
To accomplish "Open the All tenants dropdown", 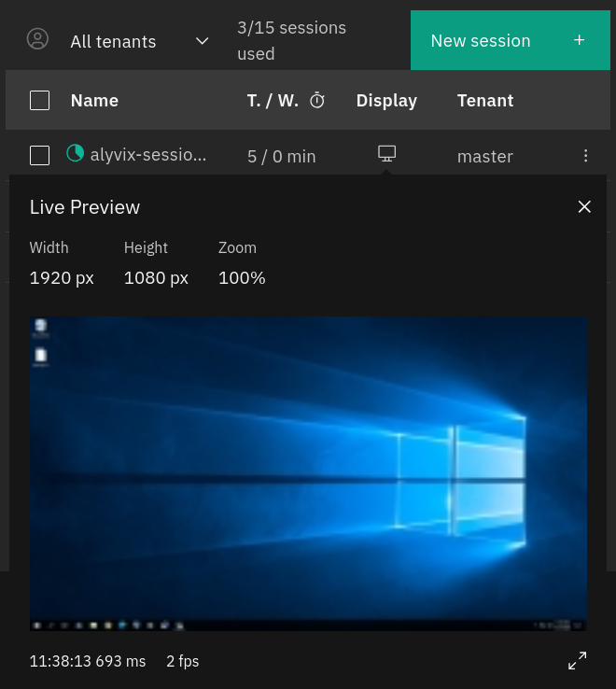I will [x=140, y=41].
